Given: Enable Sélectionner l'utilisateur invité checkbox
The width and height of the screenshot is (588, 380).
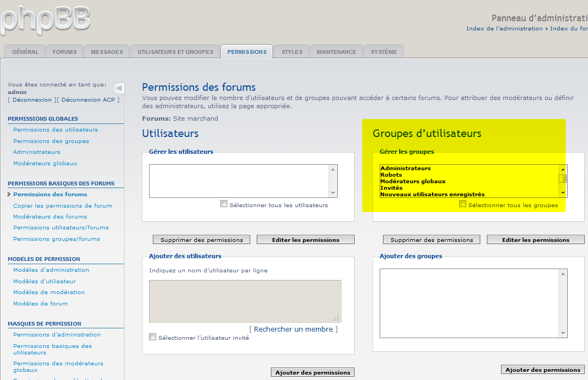Looking at the screenshot, I should pyautogui.click(x=153, y=337).
